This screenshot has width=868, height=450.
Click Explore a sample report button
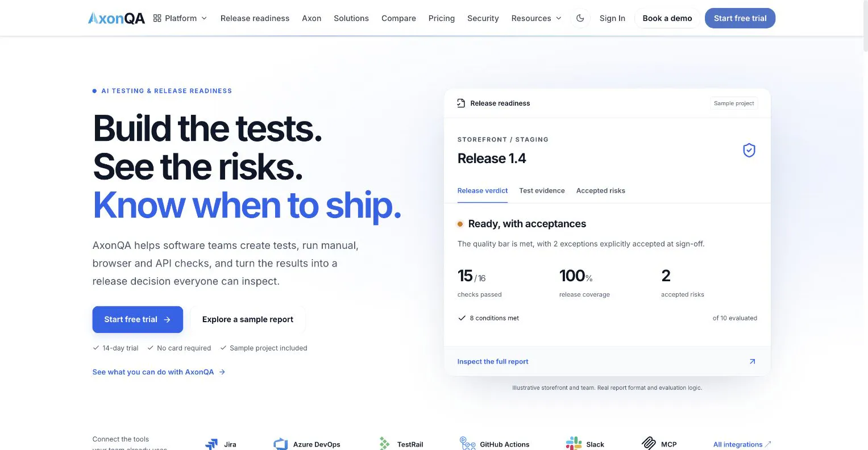pyautogui.click(x=248, y=319)
